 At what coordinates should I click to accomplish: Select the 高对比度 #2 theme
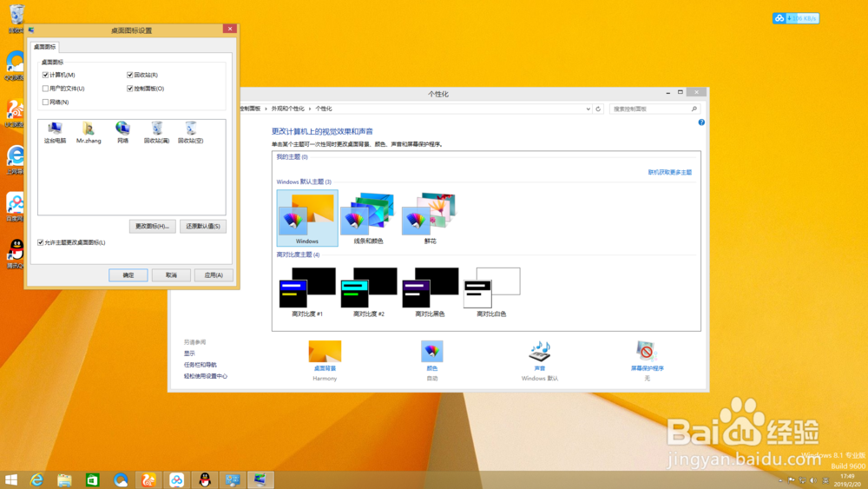369,293
